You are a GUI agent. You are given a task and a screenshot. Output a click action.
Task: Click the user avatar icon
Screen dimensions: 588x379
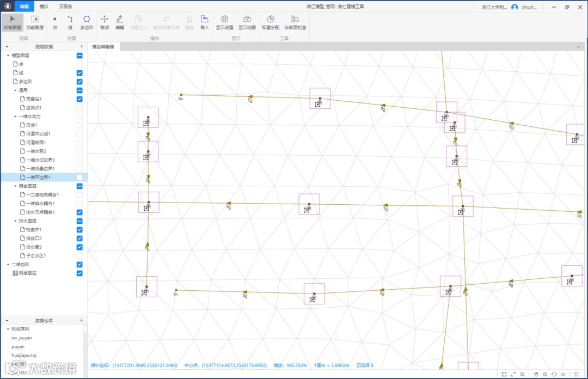pos(514,7)
